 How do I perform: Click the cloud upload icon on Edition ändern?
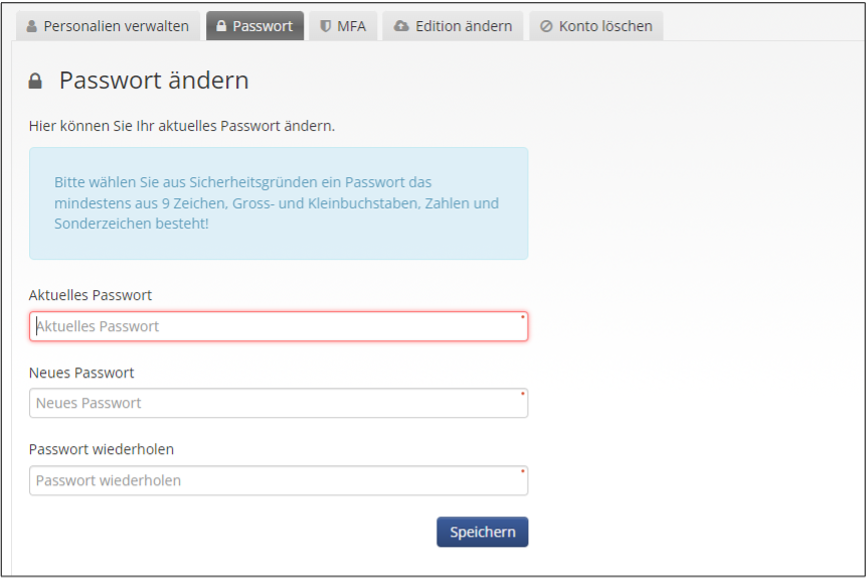[401, 26]
